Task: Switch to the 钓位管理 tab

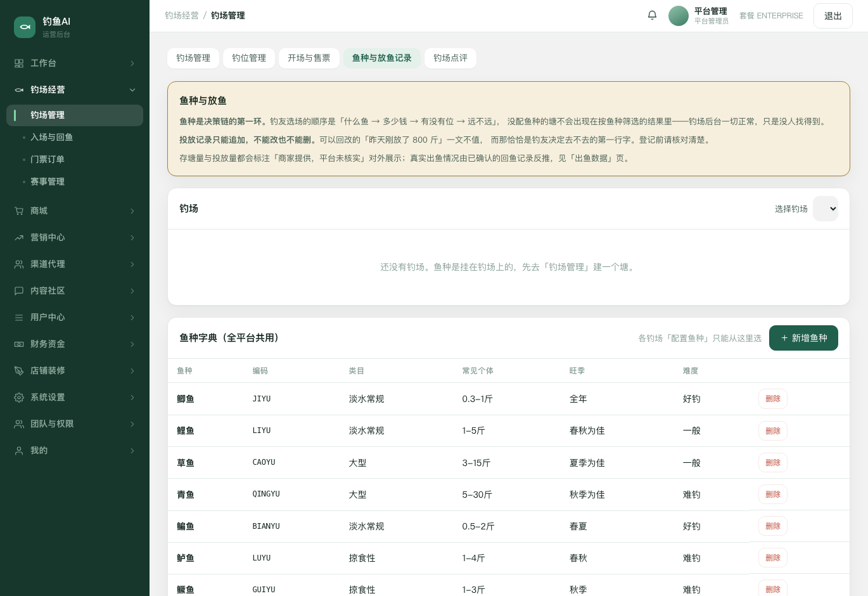Action: 249,58
